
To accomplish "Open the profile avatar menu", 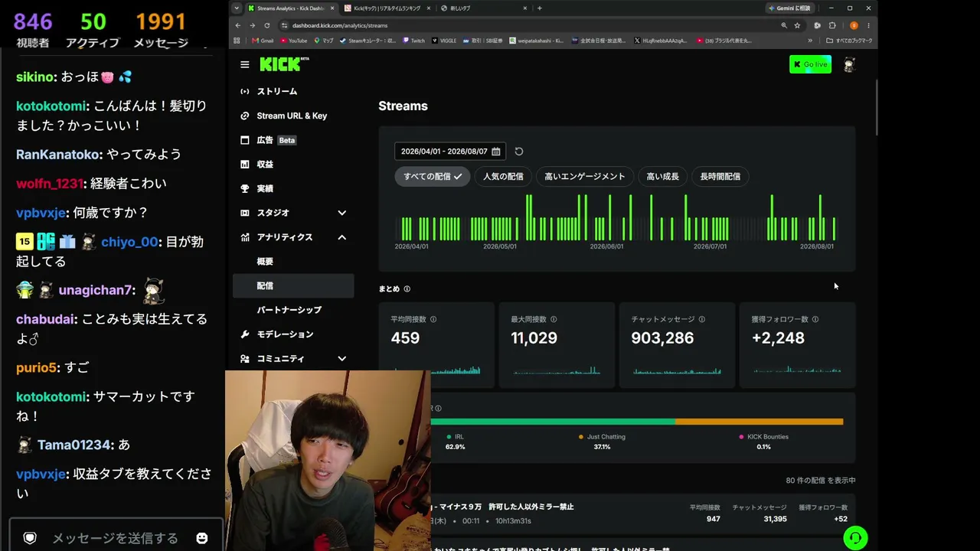I will click(849, 65).
